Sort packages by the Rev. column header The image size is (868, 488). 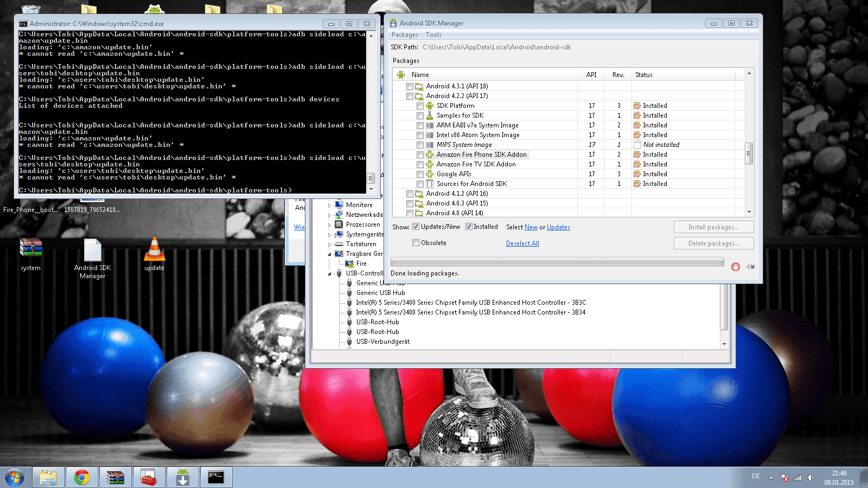click(618, 75)
